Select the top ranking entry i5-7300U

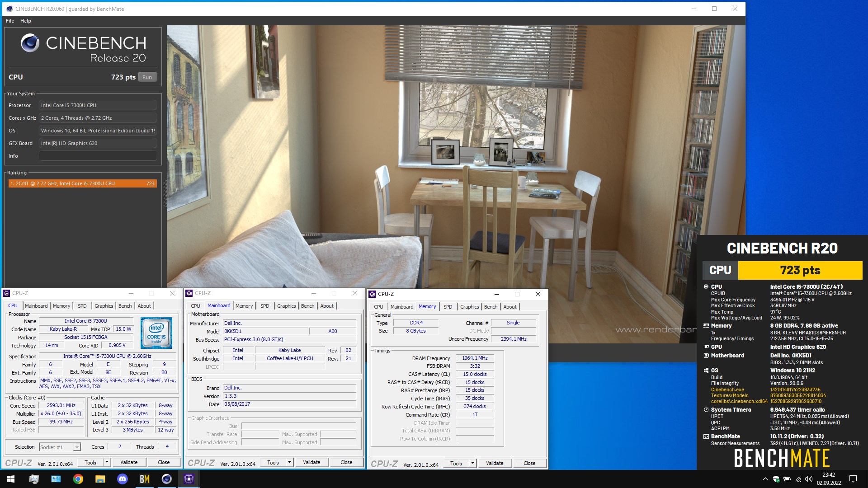tap(83, 183)
